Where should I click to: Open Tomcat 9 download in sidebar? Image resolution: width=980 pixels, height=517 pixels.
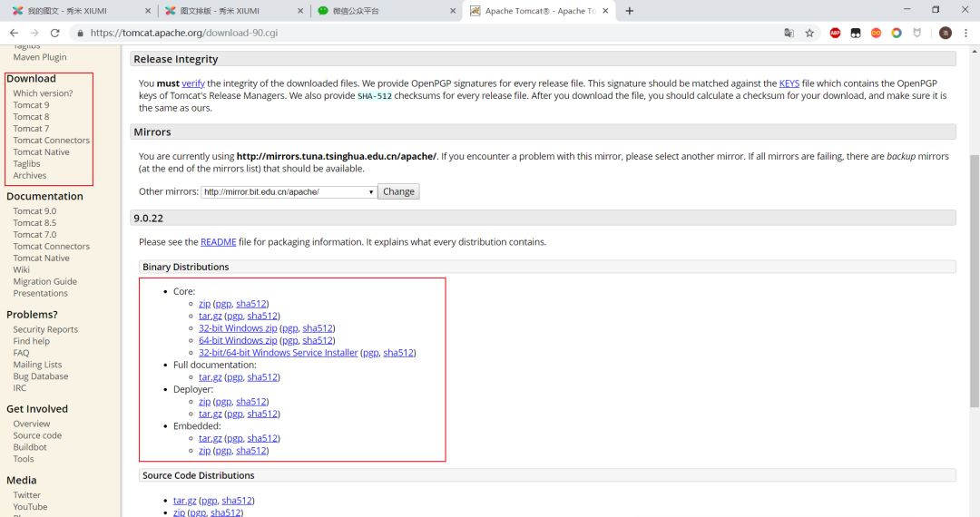31,105
